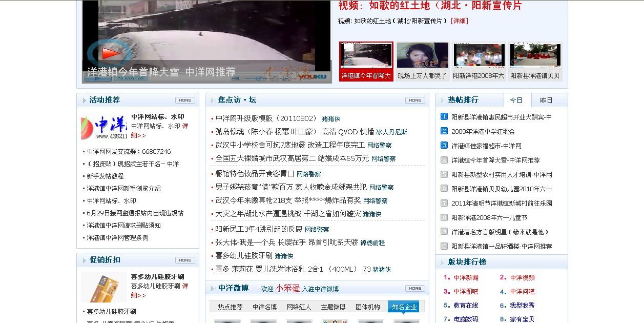Open 洋港镇中洋网请求删贴须知 link
This screenshot has height=323, width=644.
pyautogui.click(x=123, y=226)
